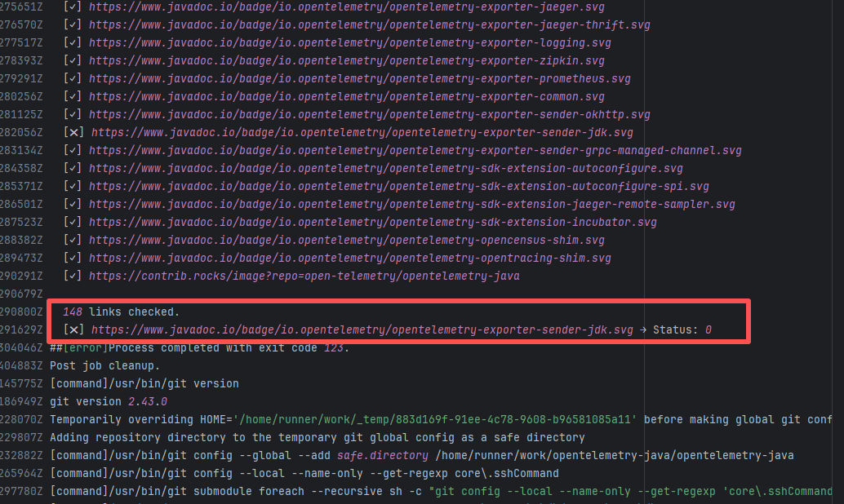Click the check mark before the exporter-logging link
The height and width of the screenshot is (504, 844).
click(73, 43)
